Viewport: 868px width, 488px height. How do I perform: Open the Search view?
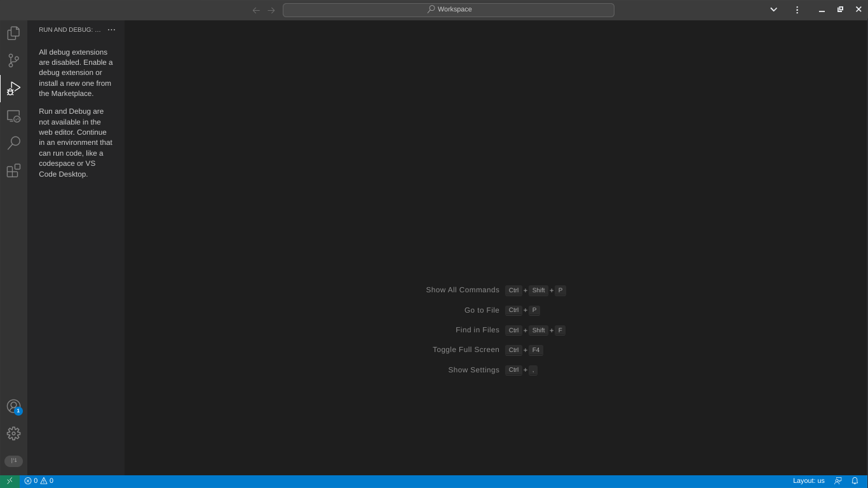coord(13,143)
